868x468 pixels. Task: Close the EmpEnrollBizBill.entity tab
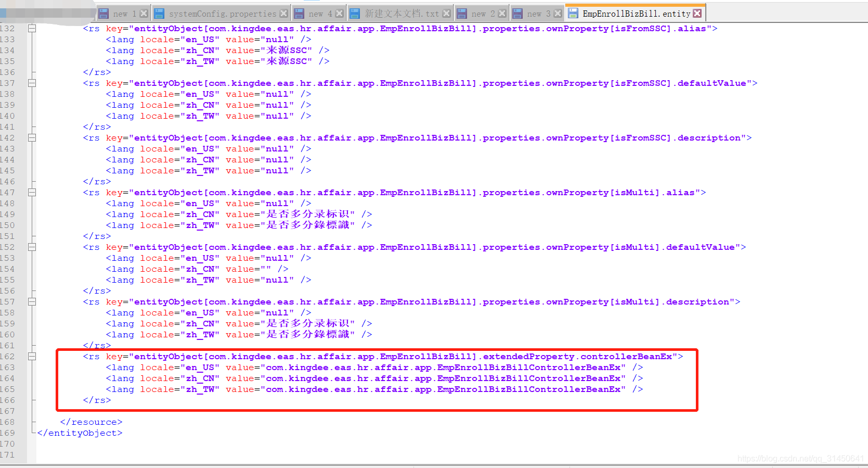tap(697, 13)
